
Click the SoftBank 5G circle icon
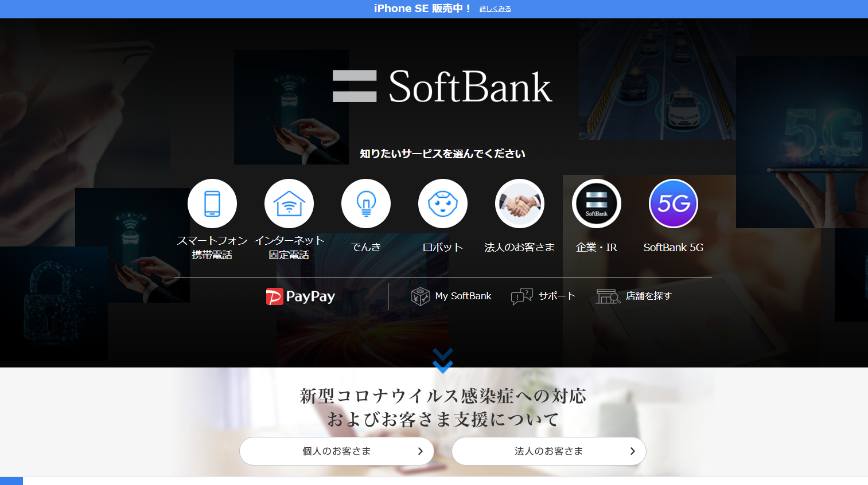coord(674,204)
